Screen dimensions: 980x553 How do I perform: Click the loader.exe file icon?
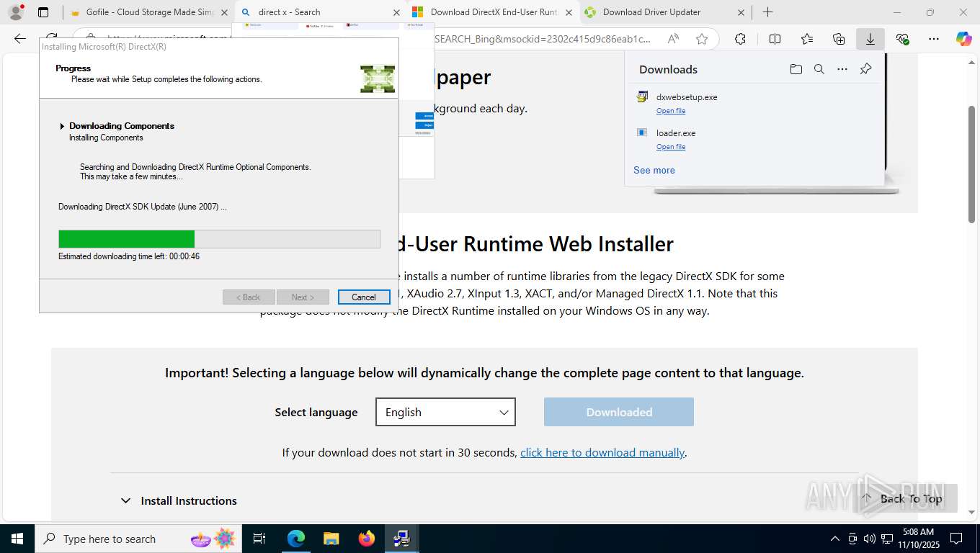(x=642, y=132)
